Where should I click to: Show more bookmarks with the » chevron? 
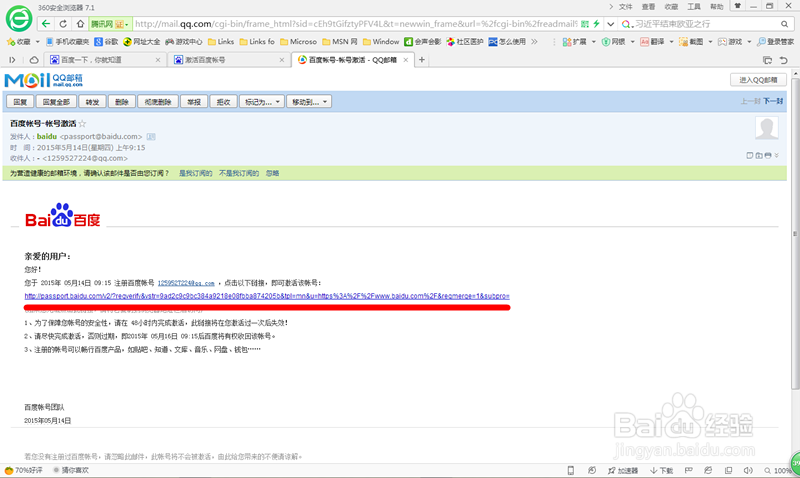click(534, 41)
